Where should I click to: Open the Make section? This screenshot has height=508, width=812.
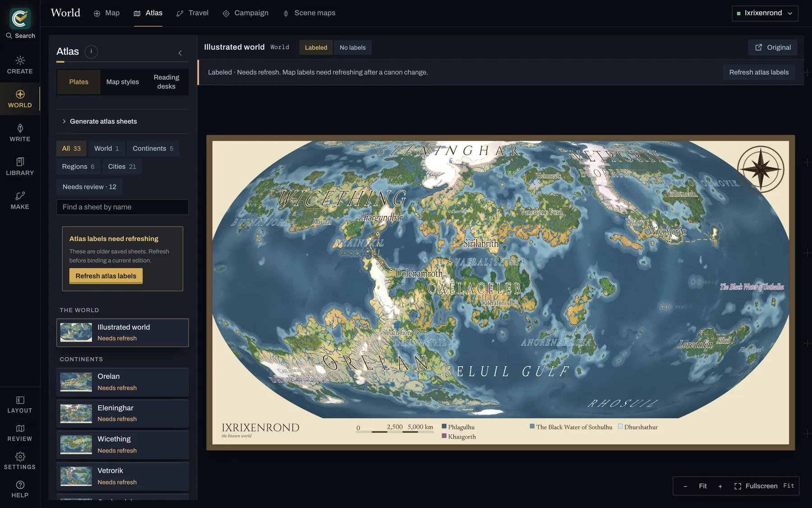point(20,200)
